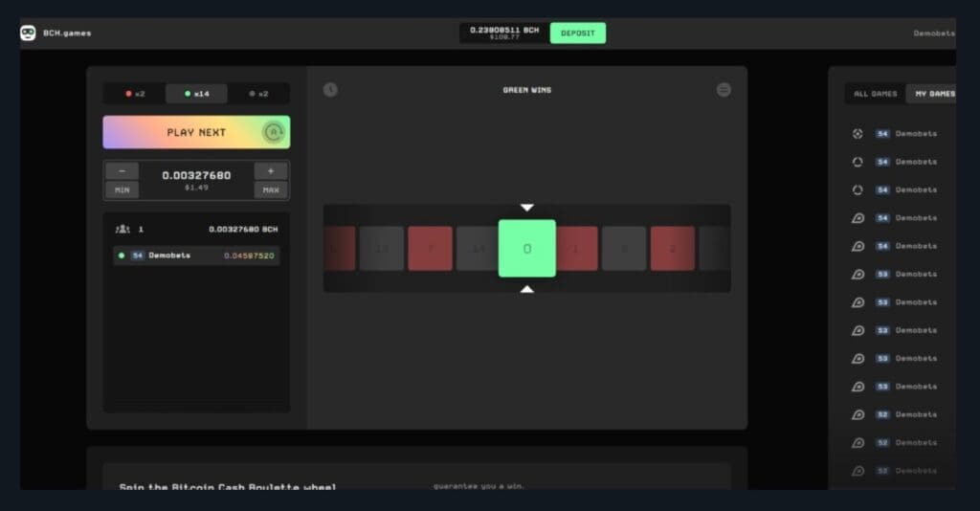The width and height of the screenshot is (980, 511).
Task: Switch to the All Games tab
Action: pos(875,94)
